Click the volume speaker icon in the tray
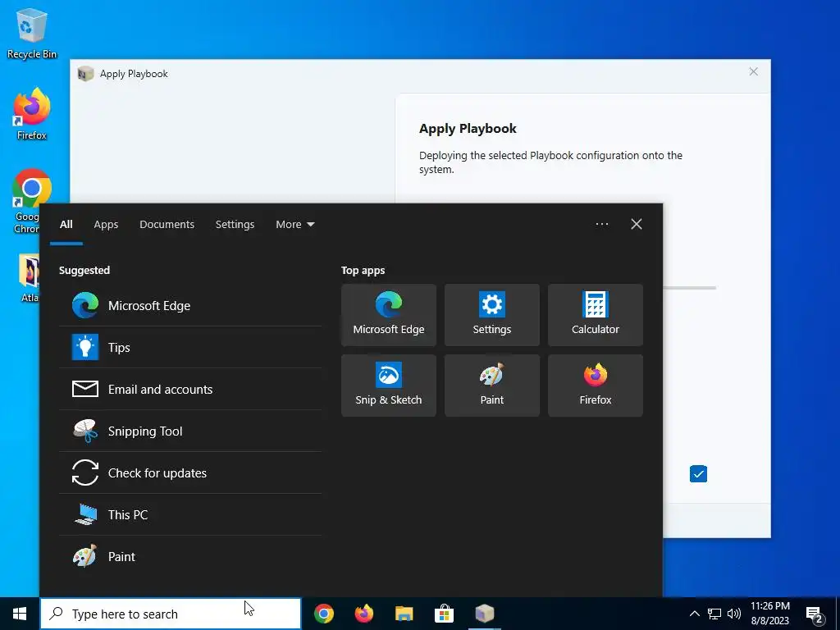 [734, 614]
